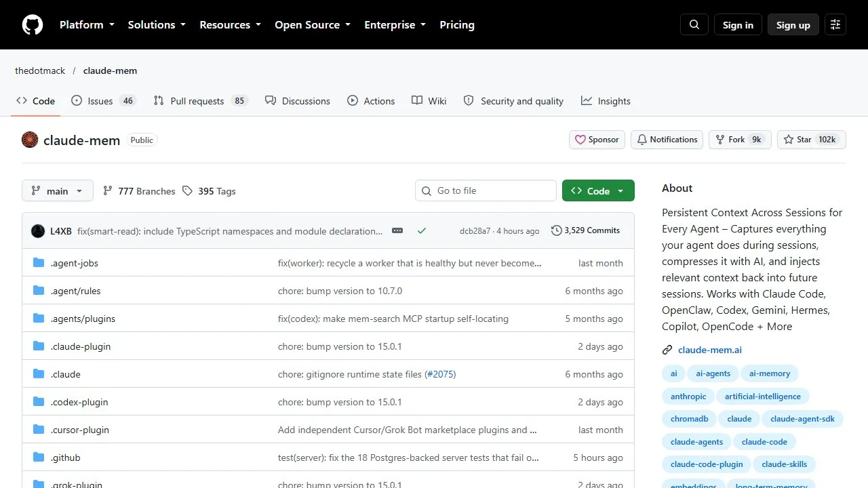
Task: Open the search magnifier in header
Action: [x=694, y=24]
